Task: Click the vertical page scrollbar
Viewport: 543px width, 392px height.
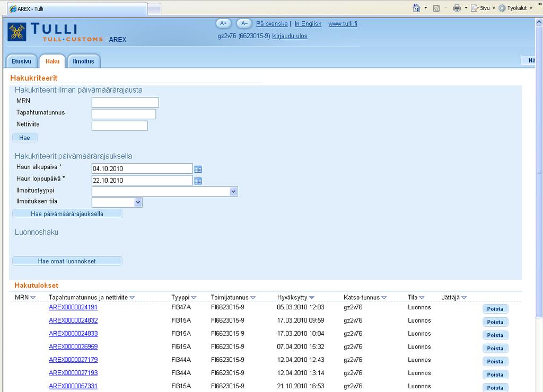Action: click(x=539, y=172)
